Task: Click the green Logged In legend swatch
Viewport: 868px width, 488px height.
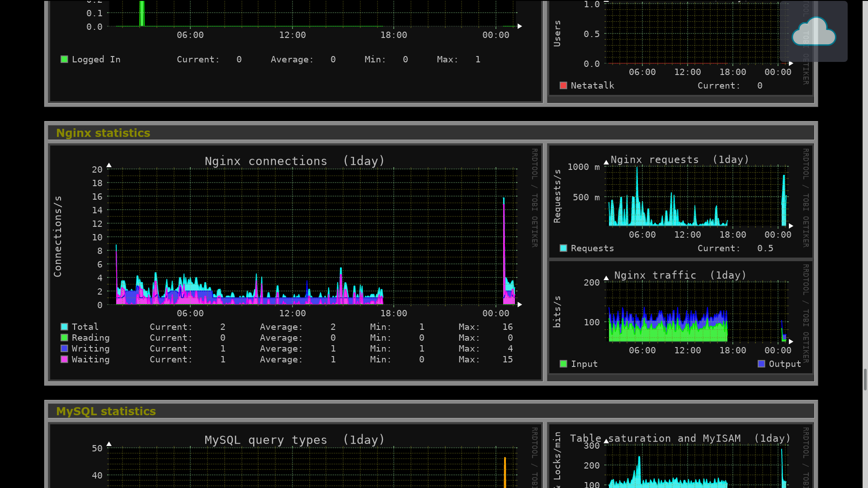Action: [64, 59]
